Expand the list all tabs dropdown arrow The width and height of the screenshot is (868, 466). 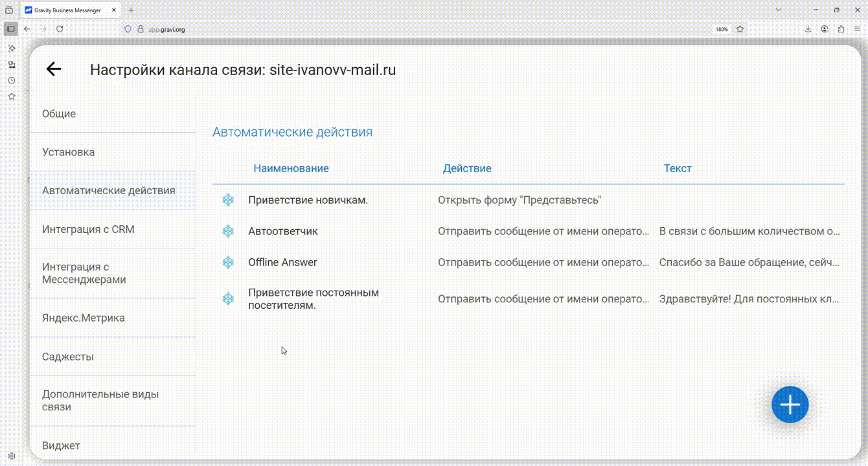point(779,10)
